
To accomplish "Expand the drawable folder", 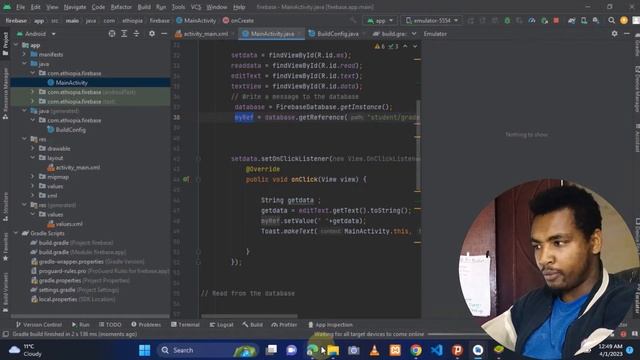I will [x=33, y=149].
